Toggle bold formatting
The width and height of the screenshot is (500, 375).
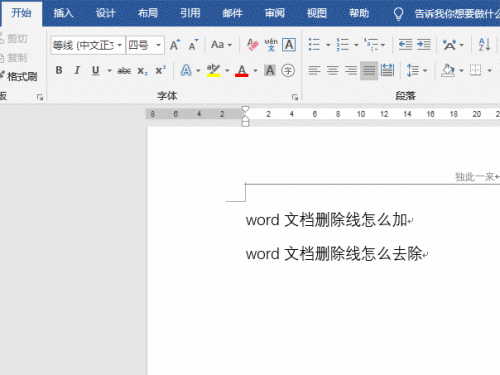59,70
